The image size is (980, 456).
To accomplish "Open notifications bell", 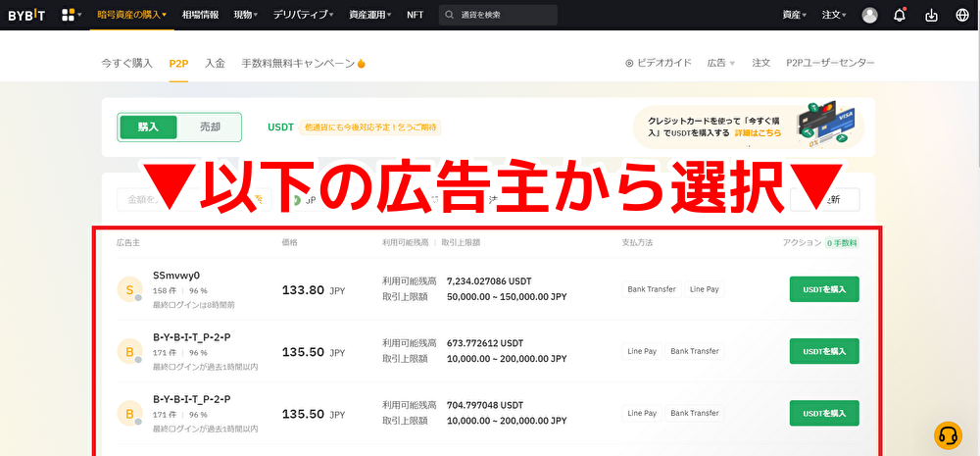I will click(x=900, y=15).
